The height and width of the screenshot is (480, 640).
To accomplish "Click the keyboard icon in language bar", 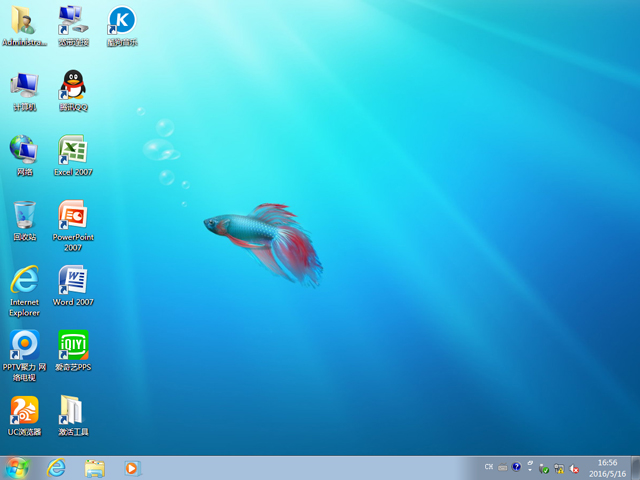I will 502,467.
